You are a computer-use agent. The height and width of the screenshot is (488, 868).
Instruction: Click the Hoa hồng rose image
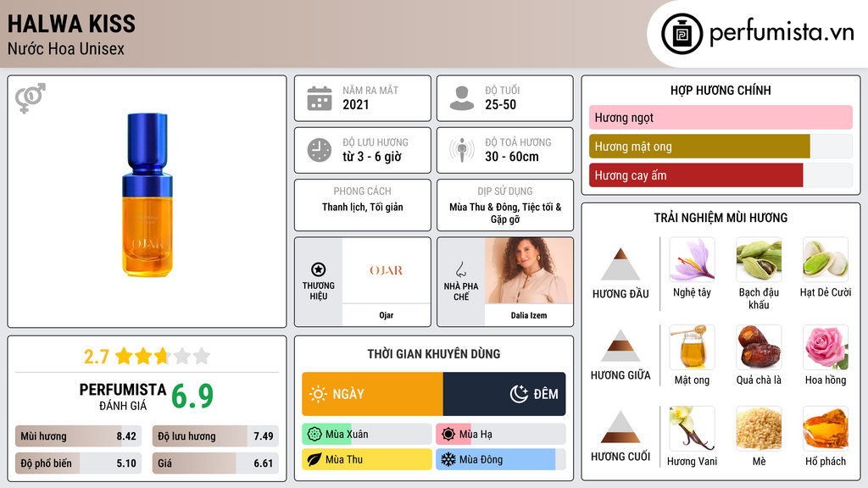[826, 347]
